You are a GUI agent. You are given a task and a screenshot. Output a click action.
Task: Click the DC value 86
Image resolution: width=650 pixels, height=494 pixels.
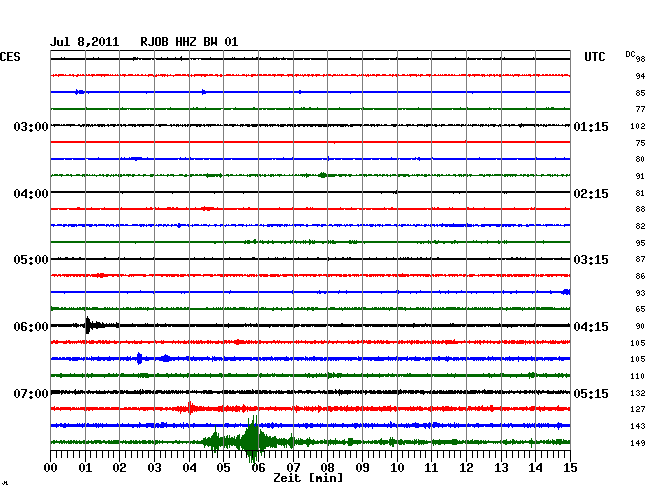(640, 276)
